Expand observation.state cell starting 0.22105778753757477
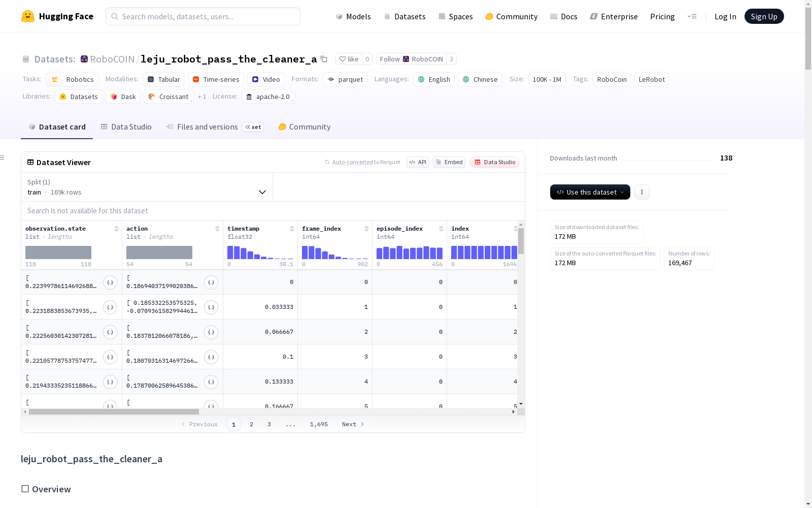This screenshot has height=508, width=812. (110, 357)
